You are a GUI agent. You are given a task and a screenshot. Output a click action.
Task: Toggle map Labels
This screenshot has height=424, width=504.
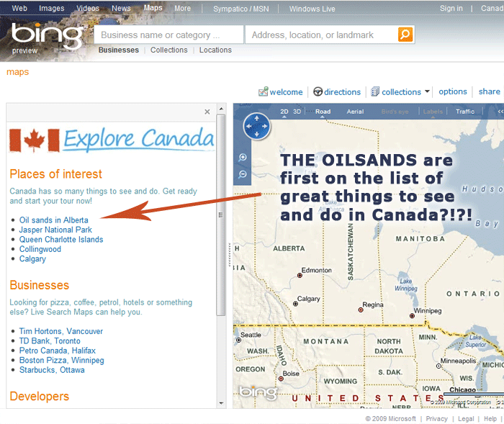[433, 112]
